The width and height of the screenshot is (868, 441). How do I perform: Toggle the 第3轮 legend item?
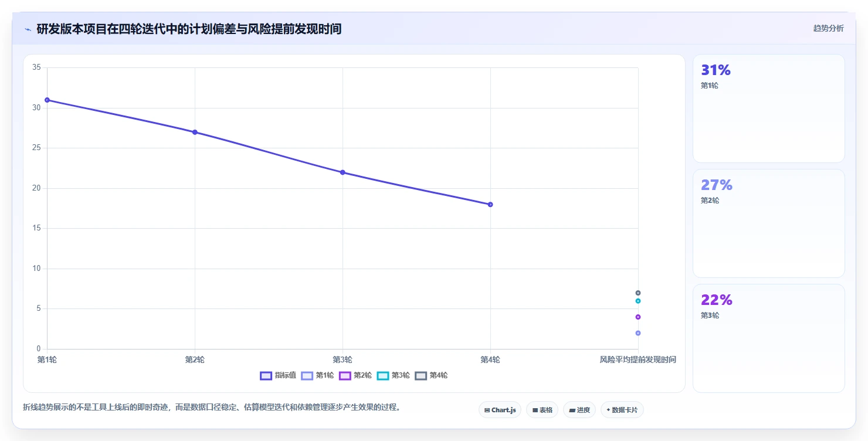[x=393, y=375]
